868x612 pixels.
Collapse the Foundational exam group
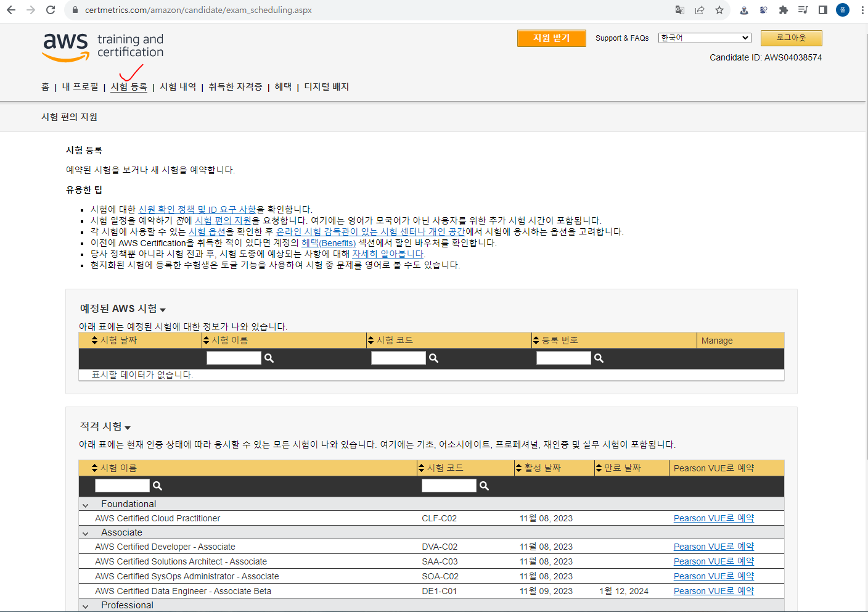coord(86,505)
